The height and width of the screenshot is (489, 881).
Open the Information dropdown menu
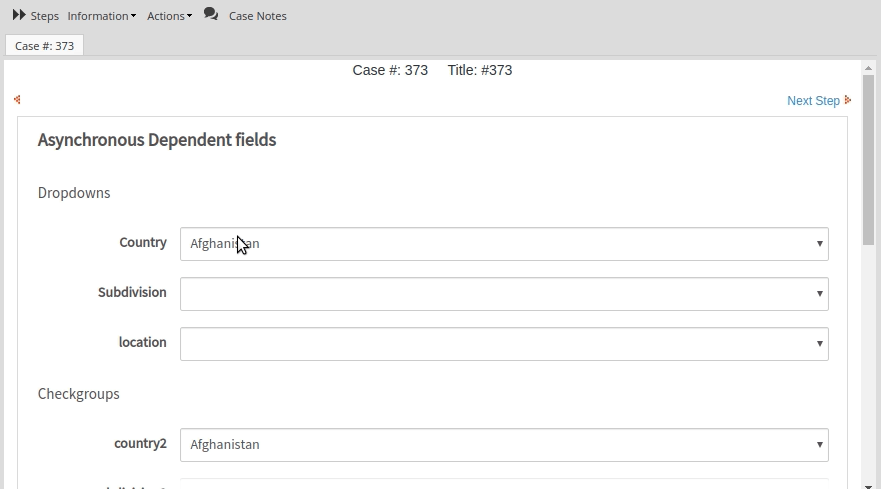[x=101, y=16]
